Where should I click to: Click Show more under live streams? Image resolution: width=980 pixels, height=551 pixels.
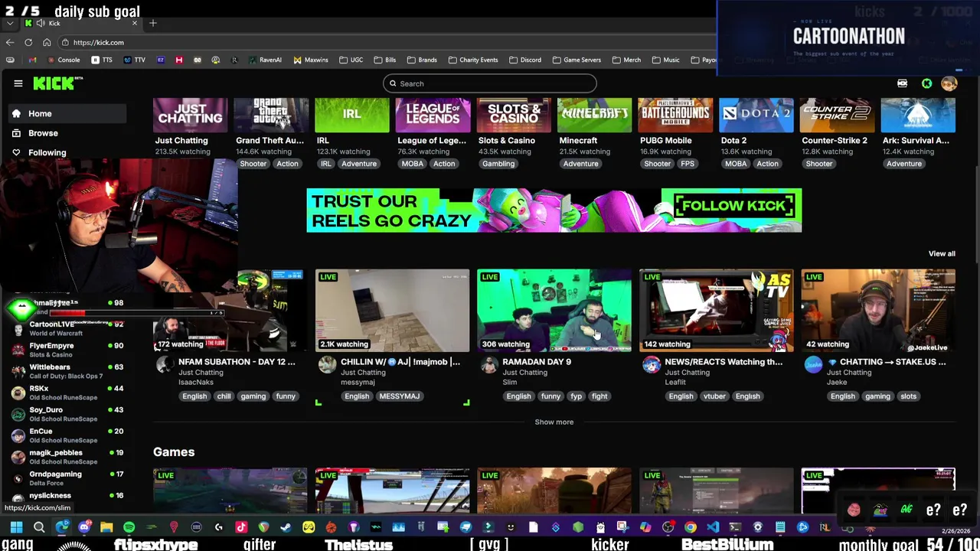pyautogui.click(x=554, y=422)
